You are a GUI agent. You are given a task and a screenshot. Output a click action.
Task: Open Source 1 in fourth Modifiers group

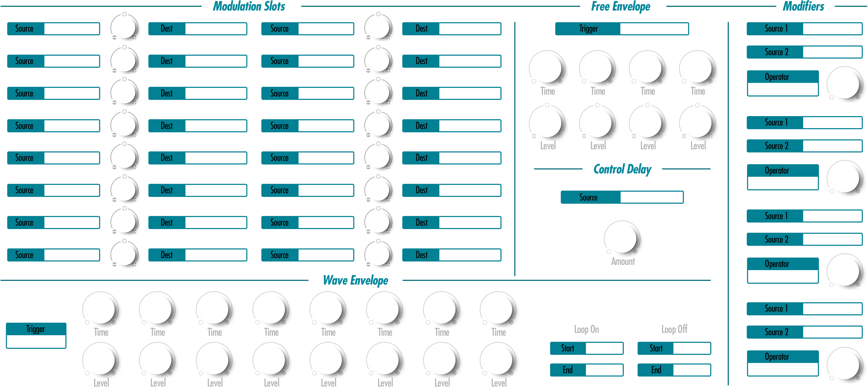tap(805, 309)
